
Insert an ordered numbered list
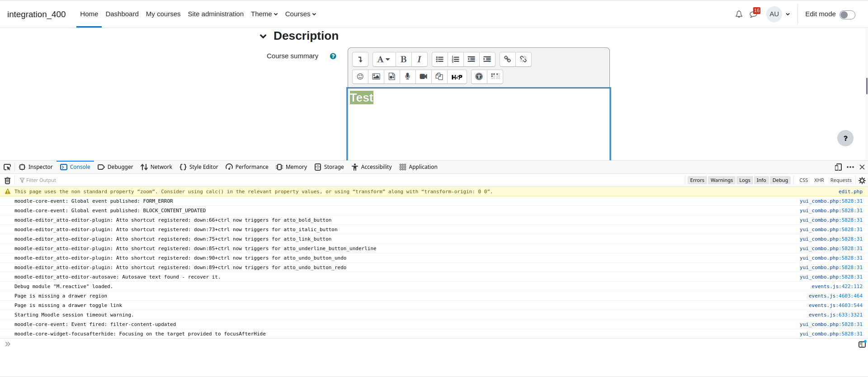[x=455, y=59]
